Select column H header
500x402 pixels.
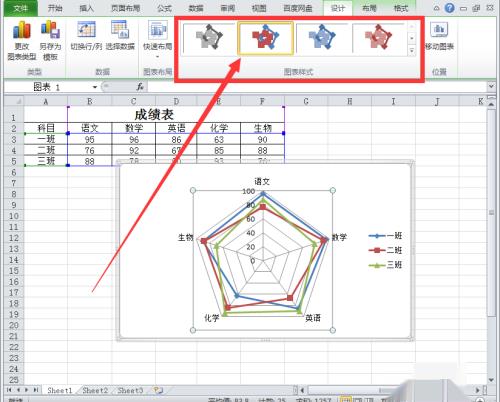coord(350,101)
